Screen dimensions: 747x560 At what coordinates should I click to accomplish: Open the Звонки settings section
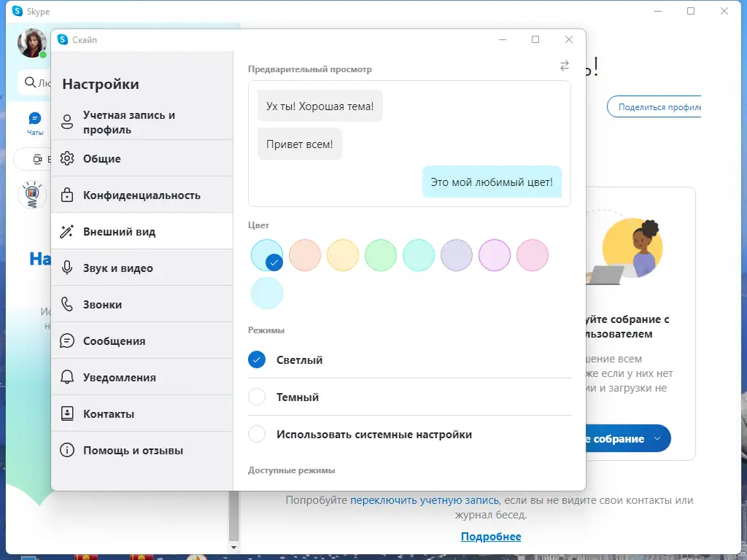pyautogui.click(x=104, y=304)
